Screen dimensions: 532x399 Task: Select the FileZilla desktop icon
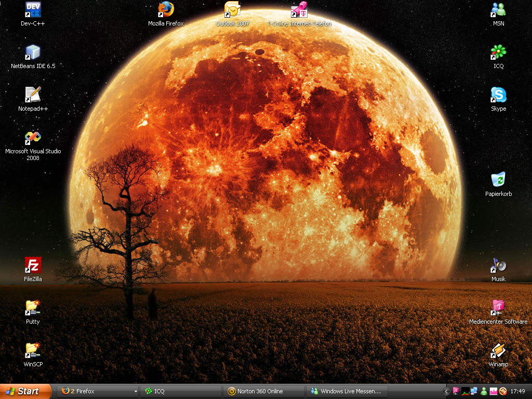(x=33, y=265)
